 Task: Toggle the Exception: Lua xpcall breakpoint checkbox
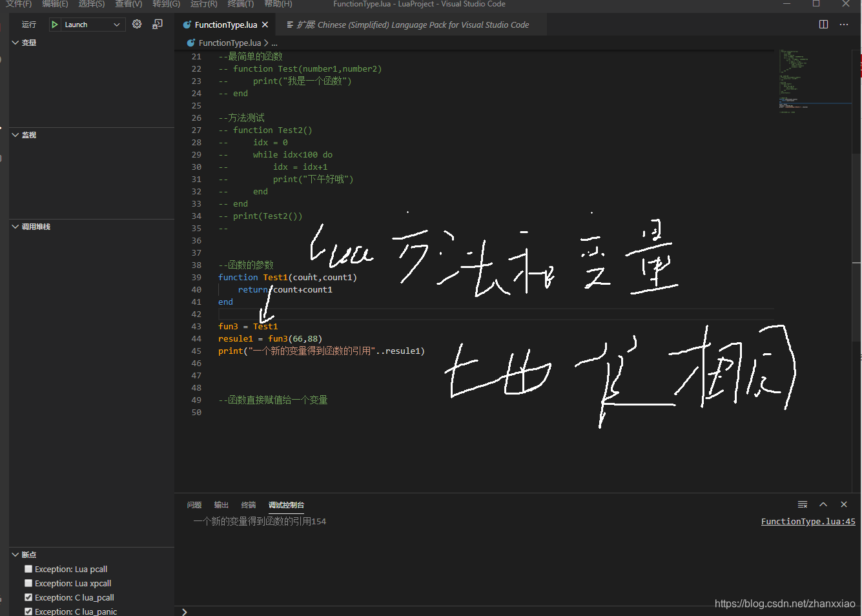point(28,583)
